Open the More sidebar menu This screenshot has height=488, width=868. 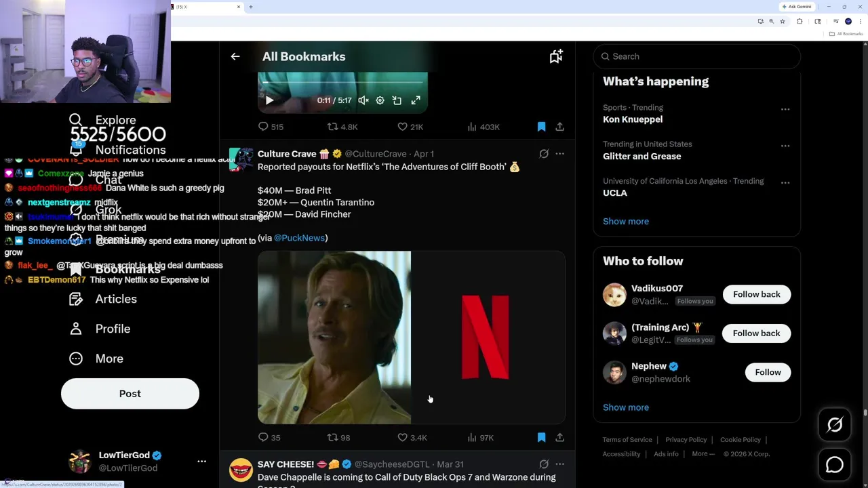[96, 359]
